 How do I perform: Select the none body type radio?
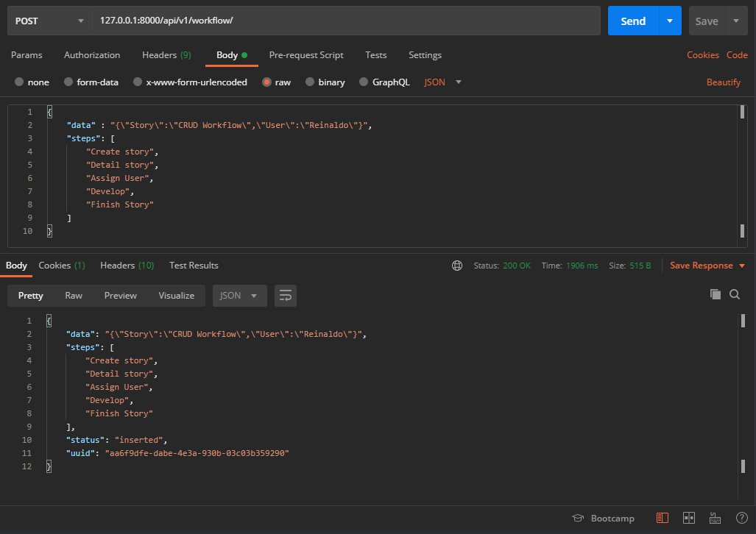coord(19,82)
